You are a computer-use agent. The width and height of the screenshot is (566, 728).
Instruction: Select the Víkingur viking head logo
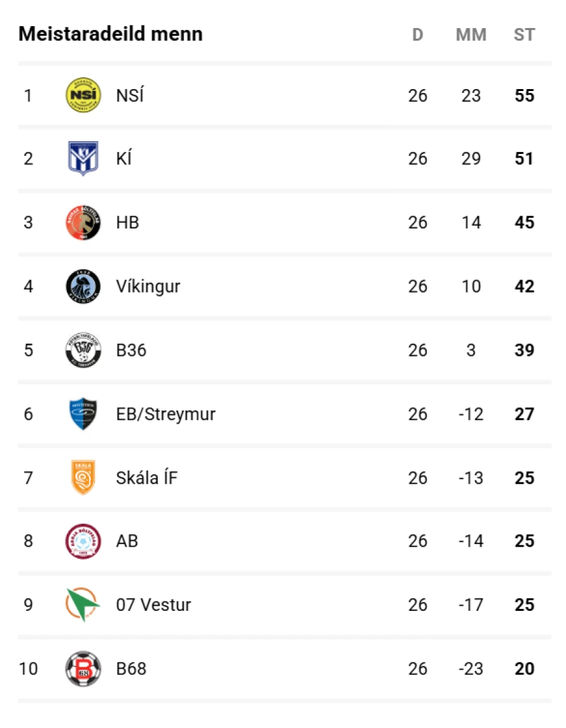tap(83, 286)
